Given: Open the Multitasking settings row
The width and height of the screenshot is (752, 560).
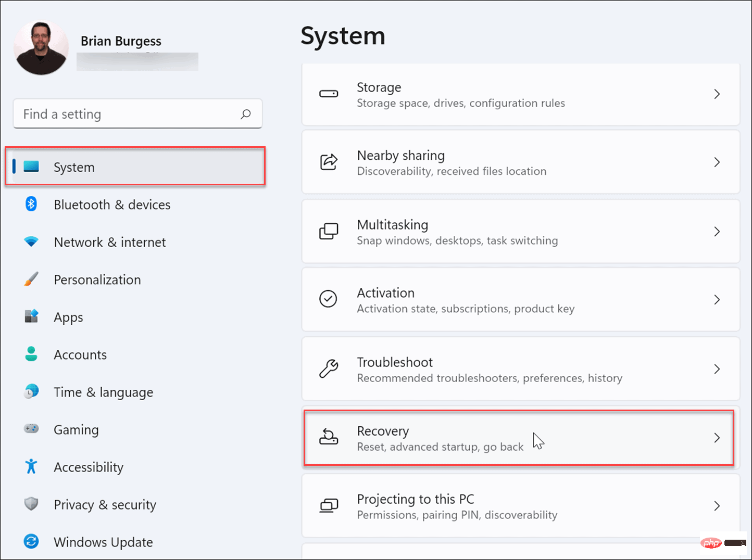Looking at the screenshot, I should tap(521, 232).
